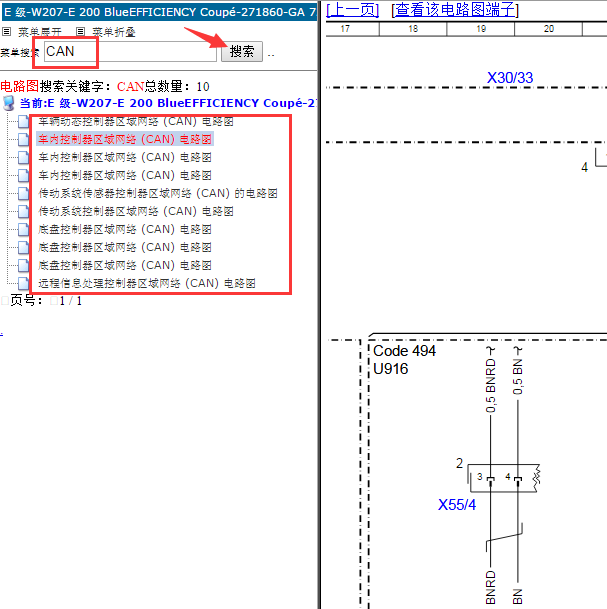607x609 pixels.
Task: Click pin 3 of connector X55/4
Action: click(480, 477)
